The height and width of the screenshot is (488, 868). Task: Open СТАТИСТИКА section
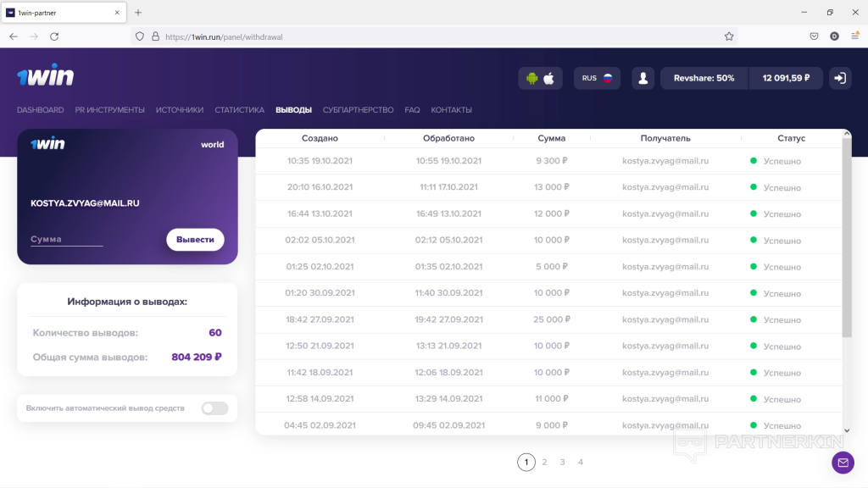pos(240,110)
